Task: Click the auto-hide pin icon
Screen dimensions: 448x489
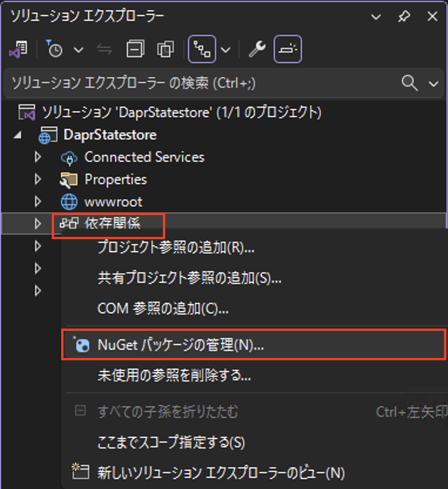Action: point(404,16)
